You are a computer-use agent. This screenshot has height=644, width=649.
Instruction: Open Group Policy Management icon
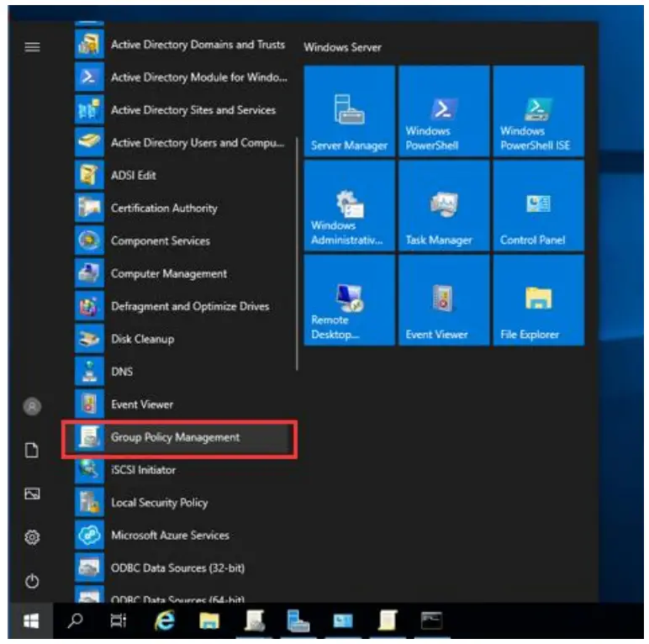coord(89,437)
